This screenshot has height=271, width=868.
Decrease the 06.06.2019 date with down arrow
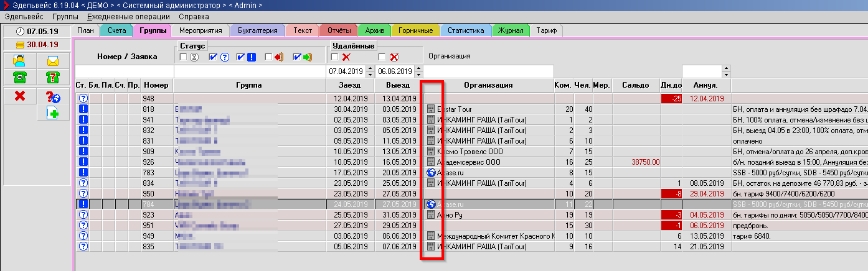coord(419,74)
